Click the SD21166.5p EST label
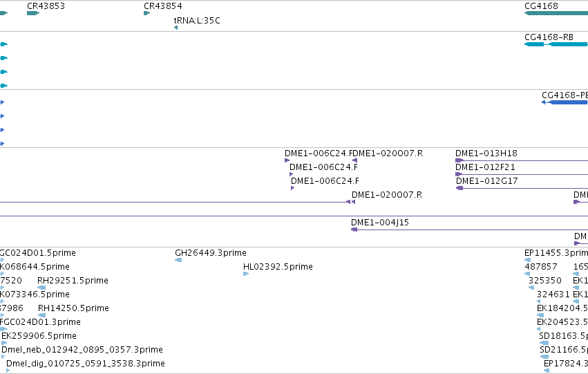Image resolution: width=588 pixels, height=374 pixels. (564, 350)
